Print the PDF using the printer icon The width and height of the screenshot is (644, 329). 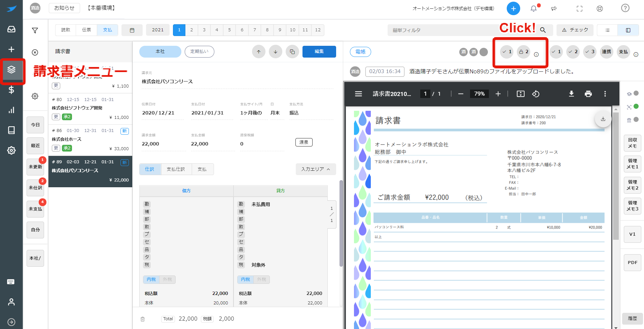pyautogui.click(x=588, y=94)
